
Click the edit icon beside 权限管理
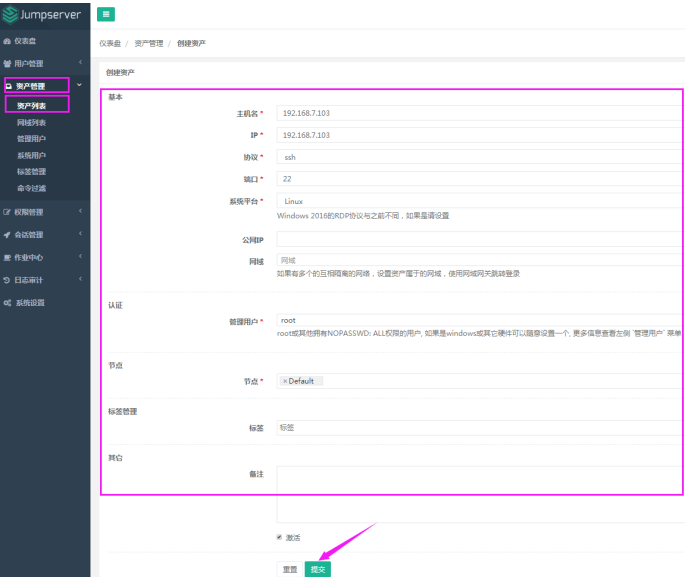pos(7,212)
